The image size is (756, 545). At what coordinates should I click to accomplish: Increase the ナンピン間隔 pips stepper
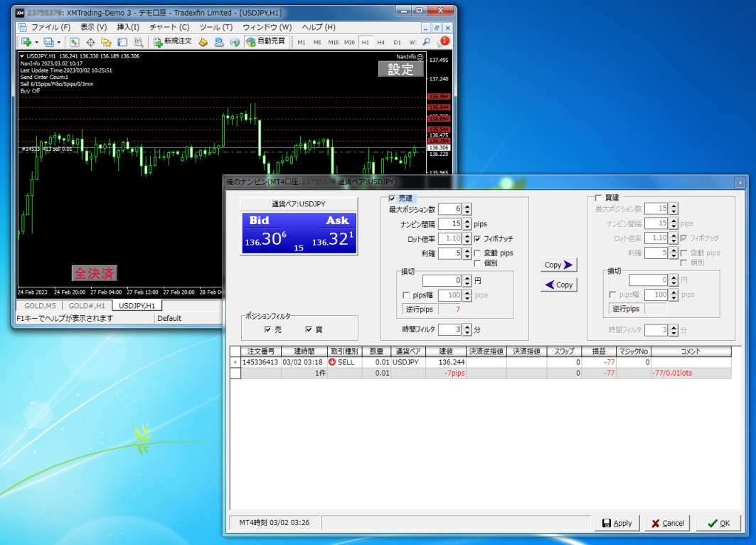(467, 221)
